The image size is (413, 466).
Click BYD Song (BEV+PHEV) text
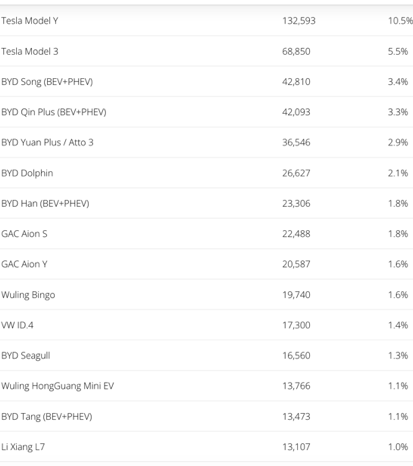click(47, 82)
